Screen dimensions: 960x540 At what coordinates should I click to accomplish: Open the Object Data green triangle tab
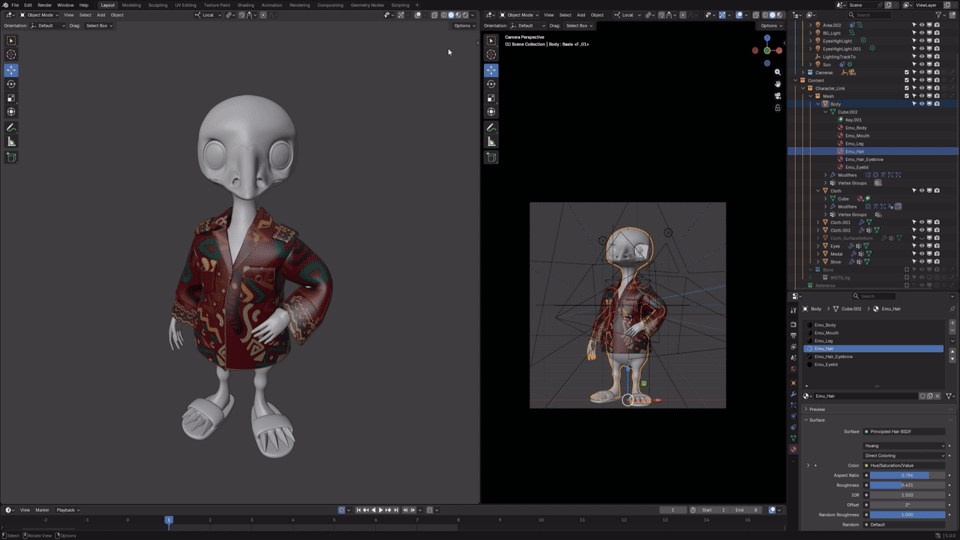click(x=793, y=438)
